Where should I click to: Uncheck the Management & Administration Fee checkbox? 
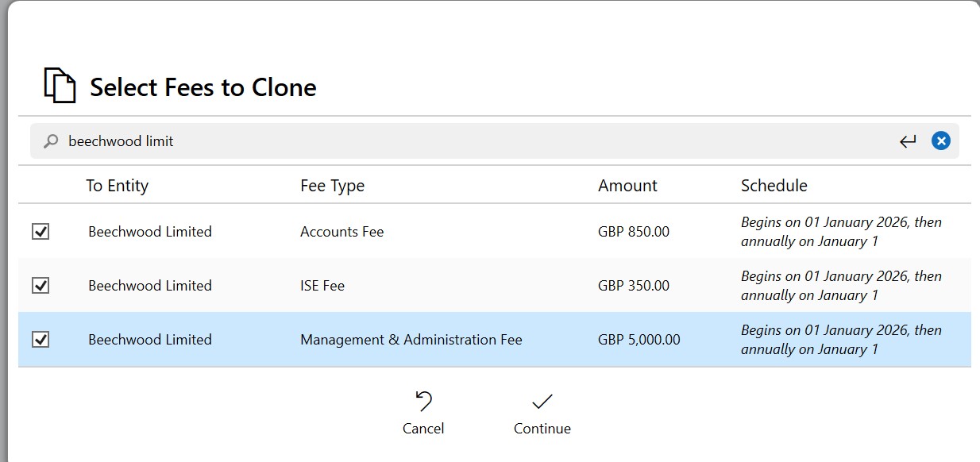[41, 339]
